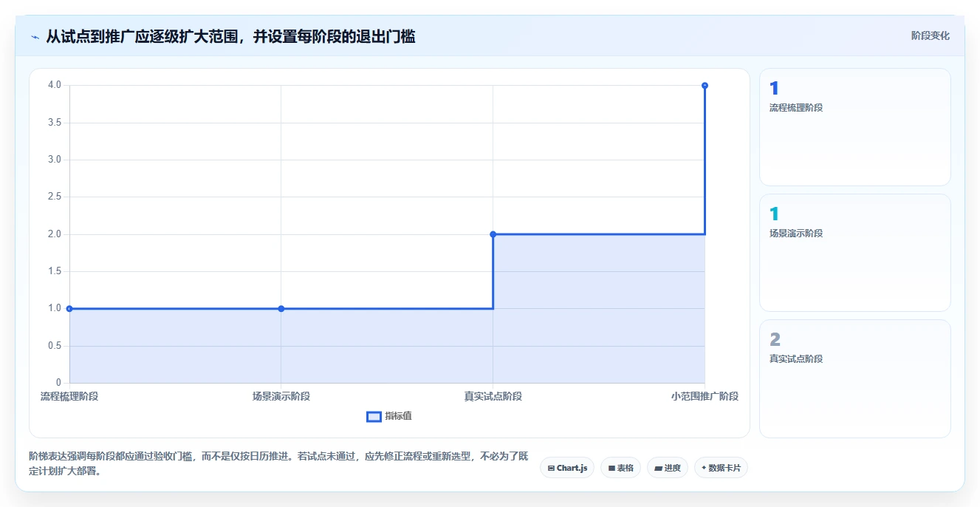Select the 进度 tag chip
Image resolution: width=980 pixels, height=507 pixels.
(x=667, y=468)
